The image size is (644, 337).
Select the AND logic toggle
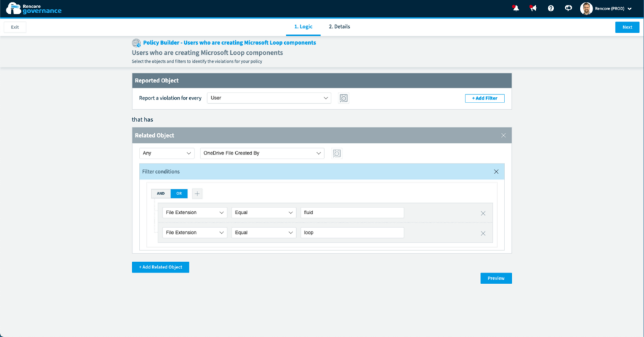click(160, 194)
